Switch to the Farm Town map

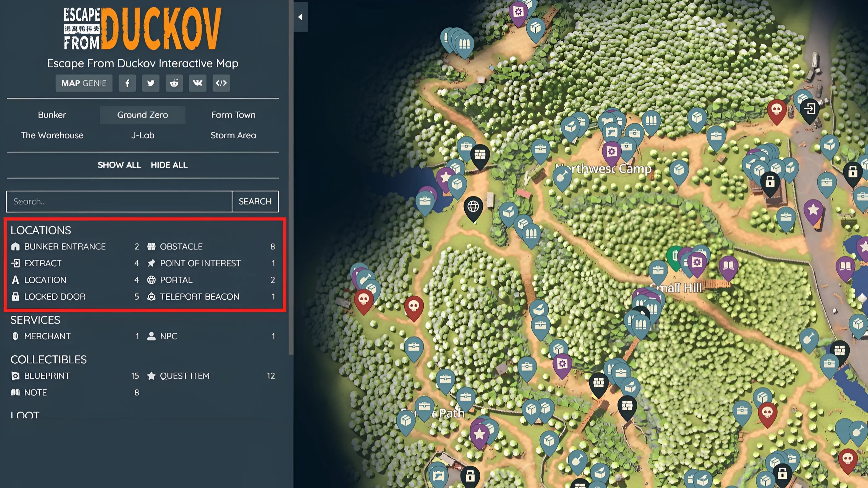(233, 115)
